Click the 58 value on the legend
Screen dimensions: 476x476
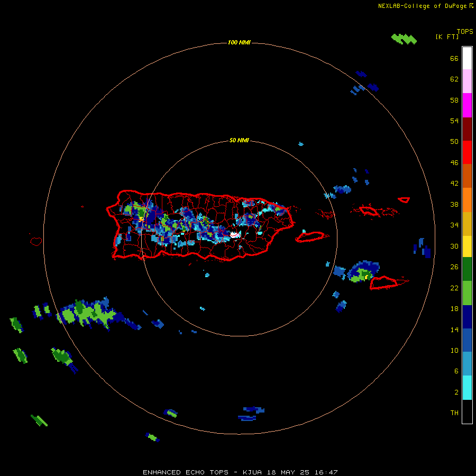tap(454, 100)
